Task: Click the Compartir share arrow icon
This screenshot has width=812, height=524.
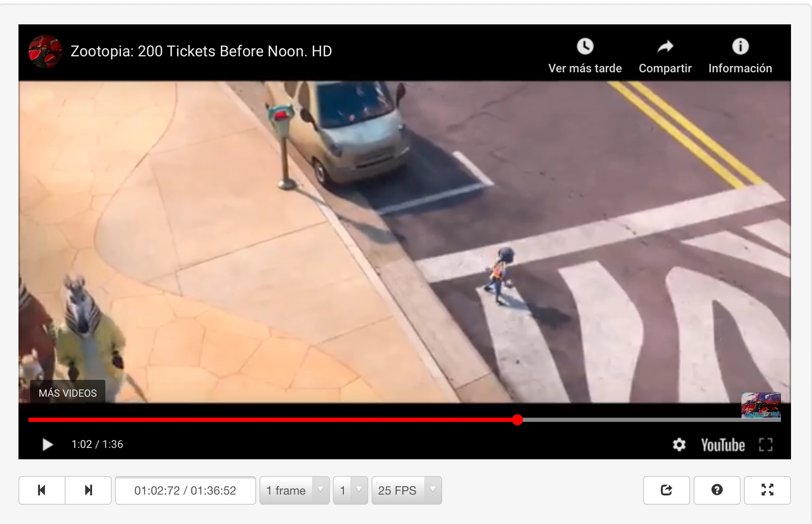Action: (665, 47)
